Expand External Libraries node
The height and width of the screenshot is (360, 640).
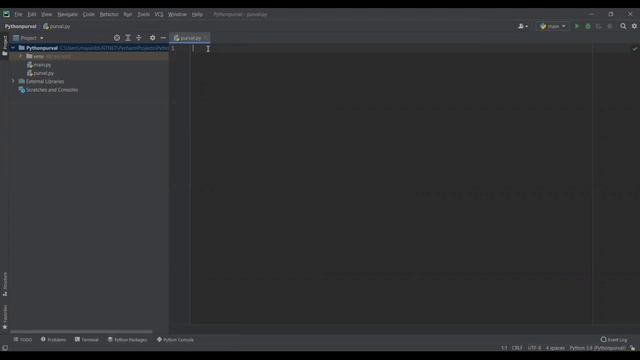click(13, 82)
